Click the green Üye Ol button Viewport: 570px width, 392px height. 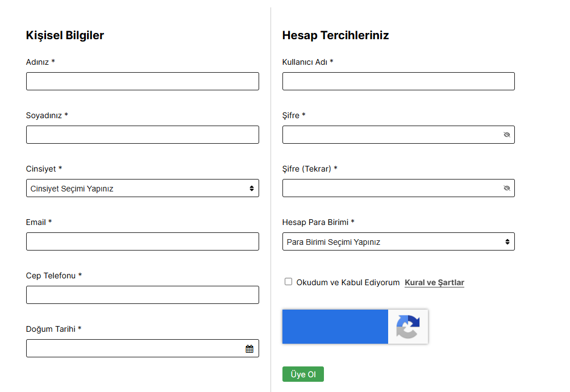(x=303, y=374)
